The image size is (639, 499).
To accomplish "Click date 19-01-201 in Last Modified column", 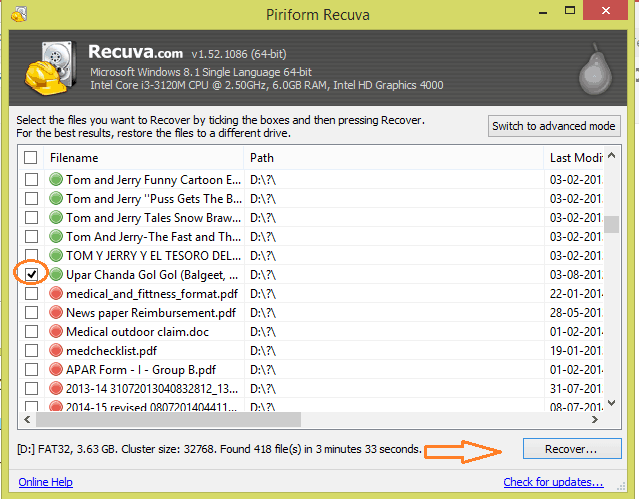I will 576,351.
